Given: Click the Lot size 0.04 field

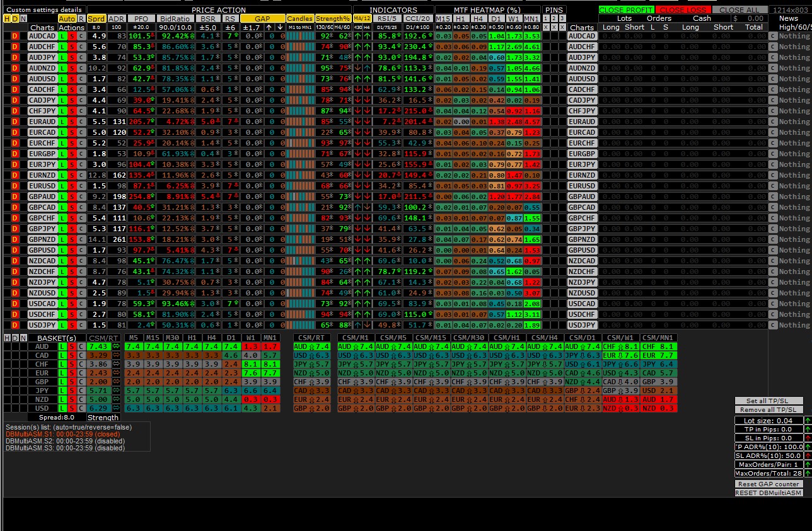Looking at the screenshot, I should coord(769,420).
